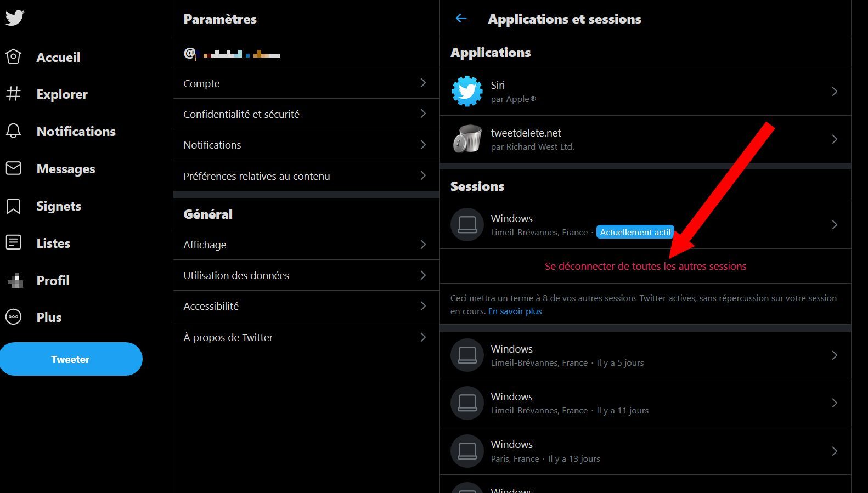Click the Plus ellipsis circle icon
The height and width of the screenshot is (493, 868).
(x=14, y=317)
